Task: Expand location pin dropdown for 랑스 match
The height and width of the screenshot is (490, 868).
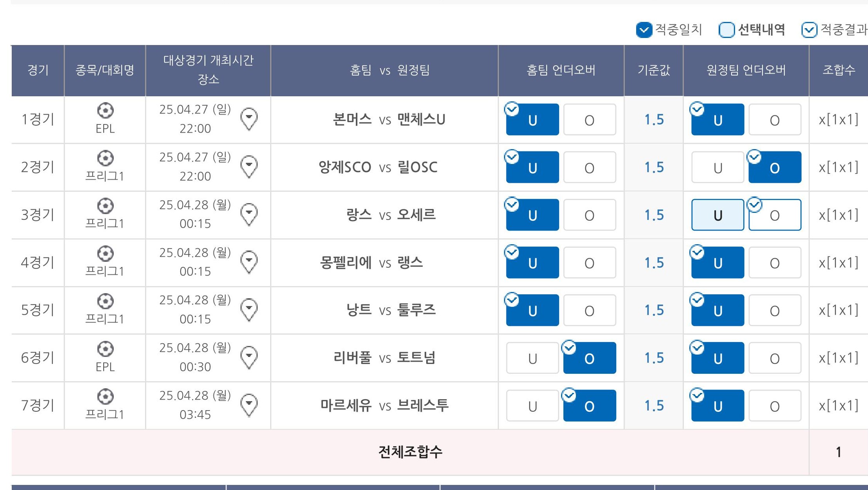Action: pos(249,214)
